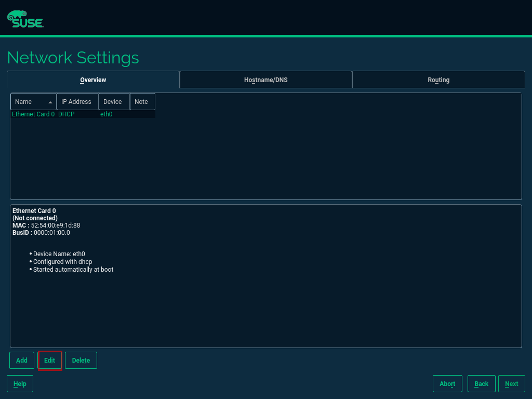Open the Overview tab
This screenshot has width=532, height=399.
(x=93, y=79)
